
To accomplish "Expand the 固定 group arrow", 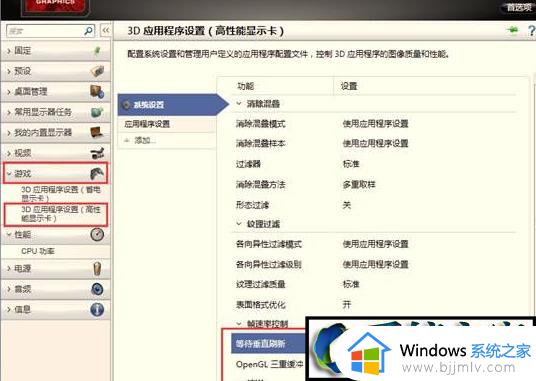I will 9,51.
